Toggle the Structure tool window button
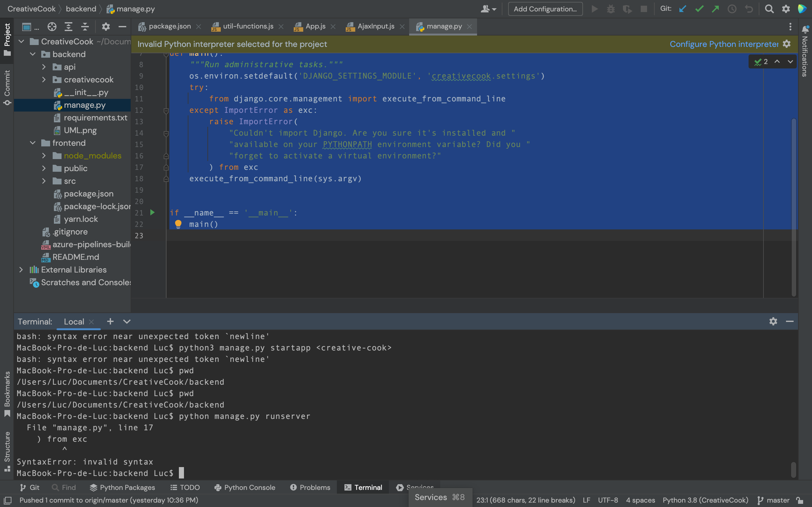 click(x=7, y=451)
